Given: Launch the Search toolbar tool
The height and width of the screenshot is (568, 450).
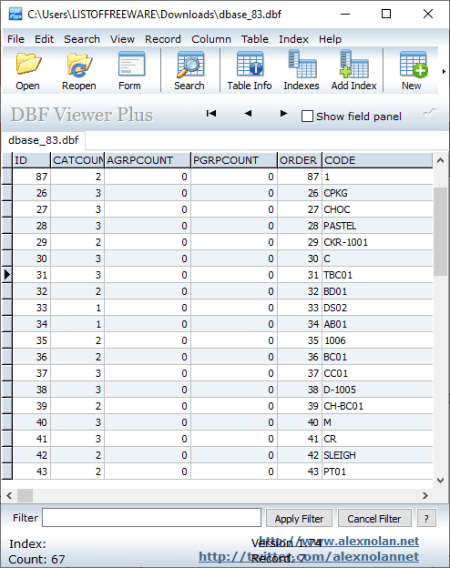Looking at the screenshot, I should (x=189, y=71).
